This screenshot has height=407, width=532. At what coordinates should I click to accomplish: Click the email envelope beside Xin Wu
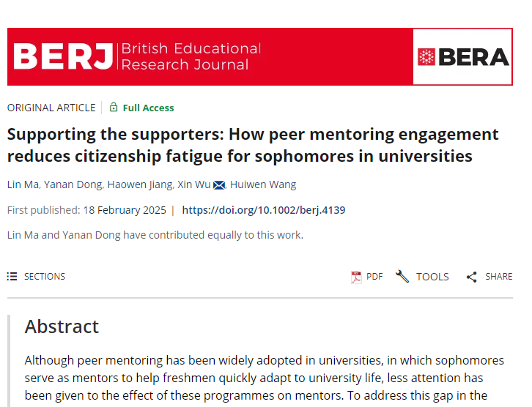pos(219,185)
